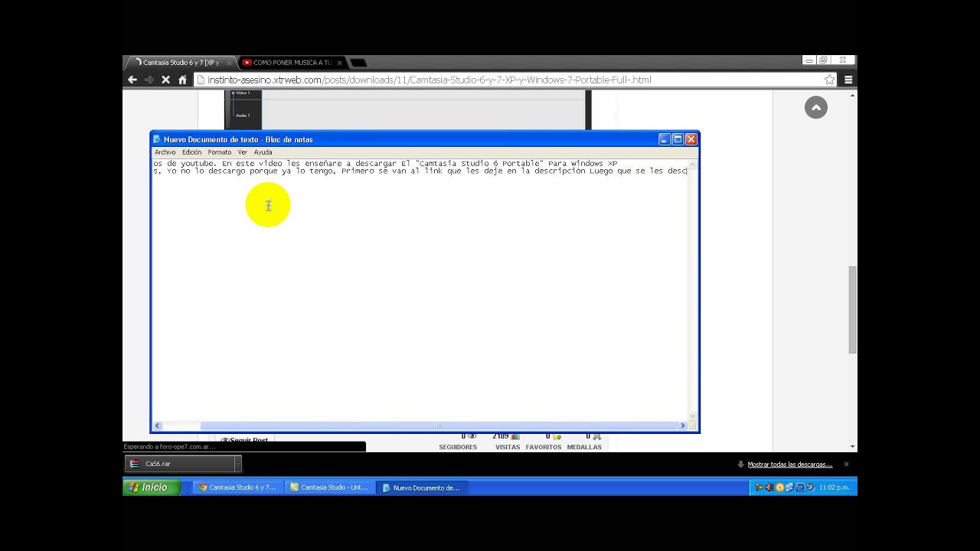
Task: Click Notepad horizontal scrollbar left arrow
Action: tap(157, 425)
